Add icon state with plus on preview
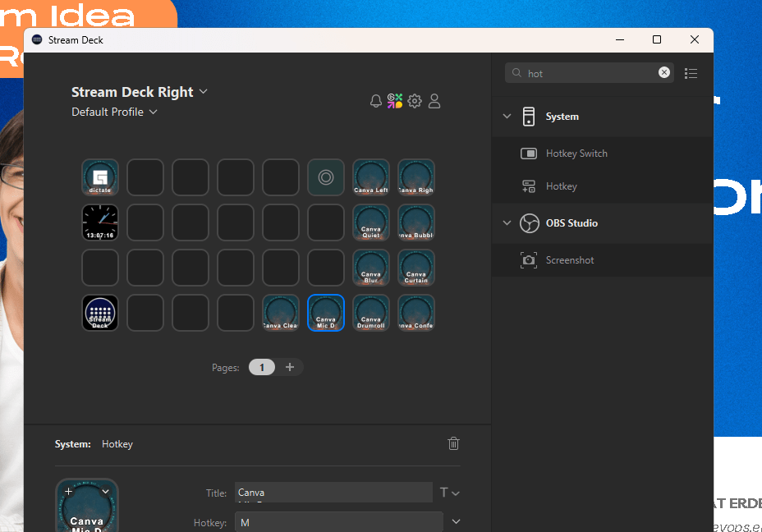Screen dimensions: 762x532 (x=68, y=492)
